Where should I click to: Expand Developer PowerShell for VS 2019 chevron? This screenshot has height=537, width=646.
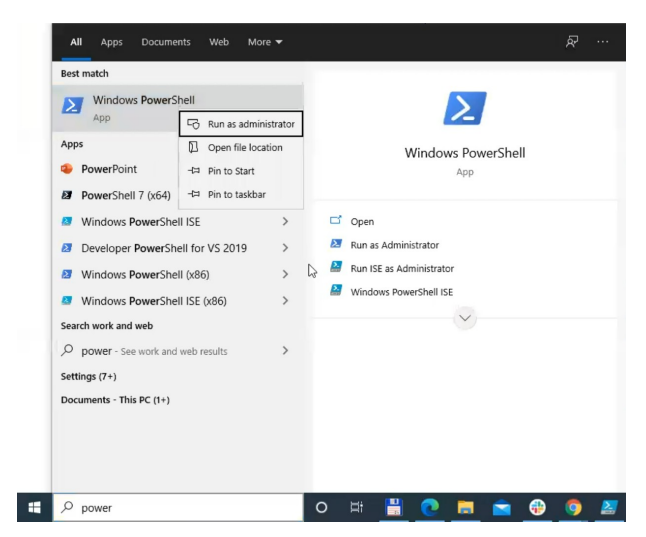285,248
